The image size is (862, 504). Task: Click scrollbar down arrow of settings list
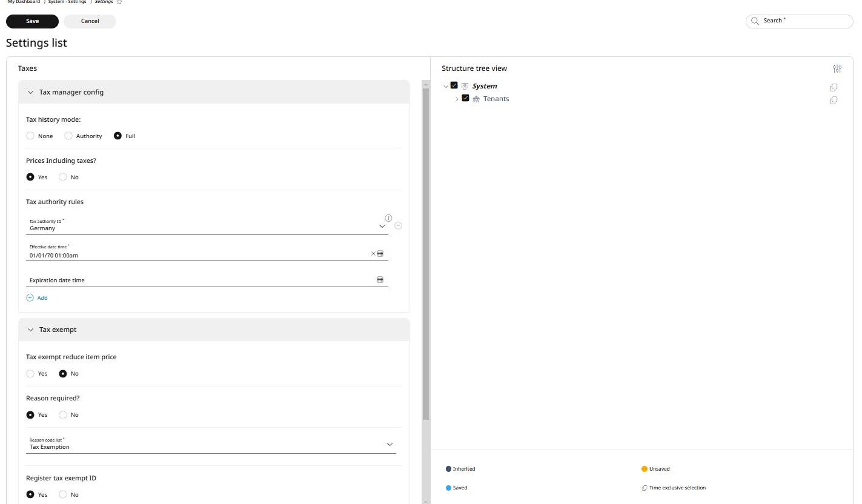(x=426, y=501)
